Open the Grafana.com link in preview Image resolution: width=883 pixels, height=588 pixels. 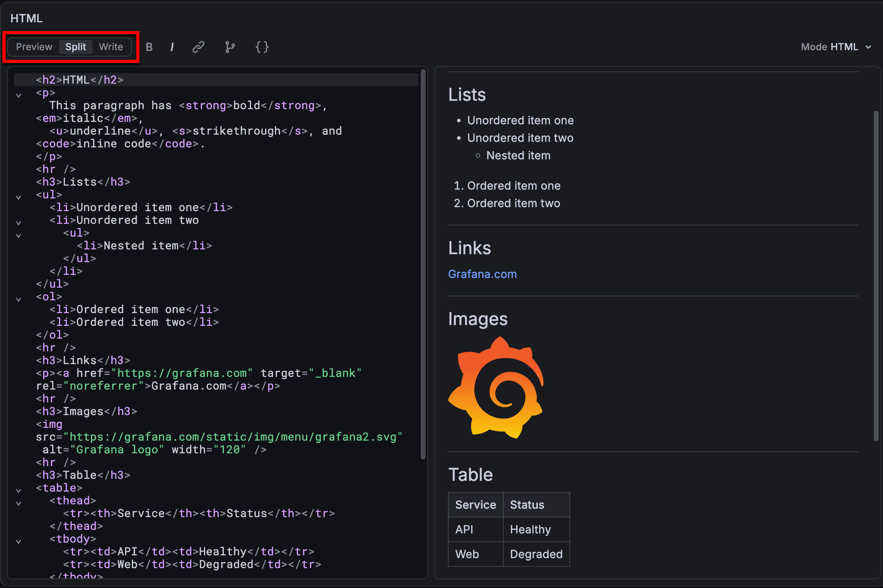[x=482, y=274]
